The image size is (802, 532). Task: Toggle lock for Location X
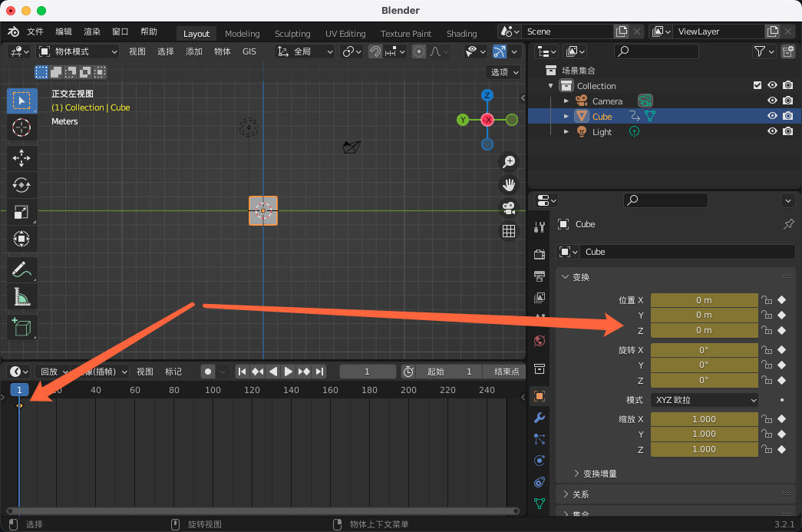[766, 300]
